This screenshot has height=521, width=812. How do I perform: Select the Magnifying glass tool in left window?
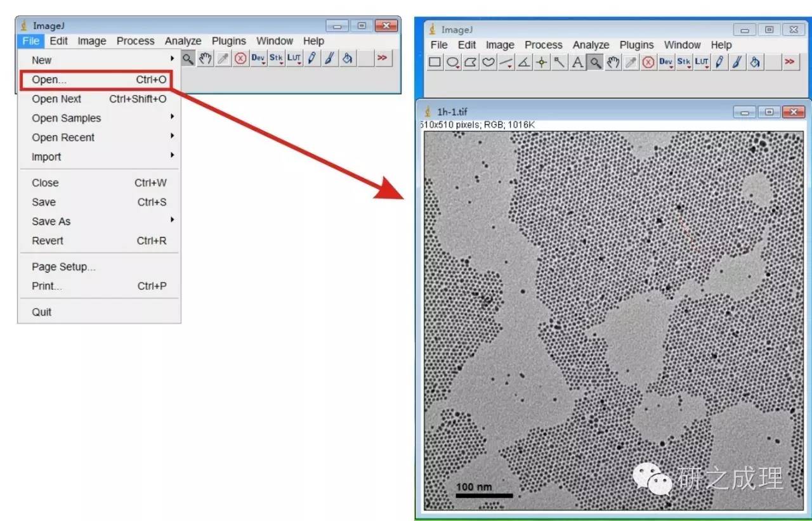click(188, 58)
